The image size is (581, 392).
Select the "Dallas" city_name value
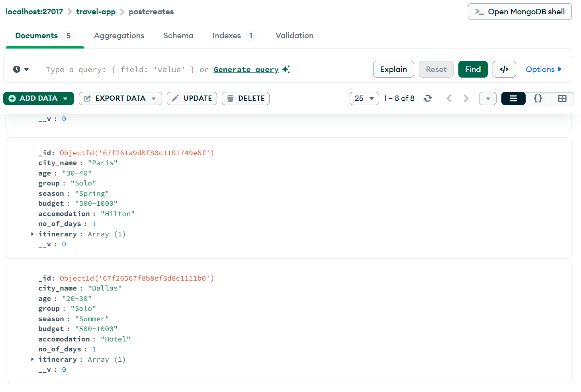(x=105, y=288)
